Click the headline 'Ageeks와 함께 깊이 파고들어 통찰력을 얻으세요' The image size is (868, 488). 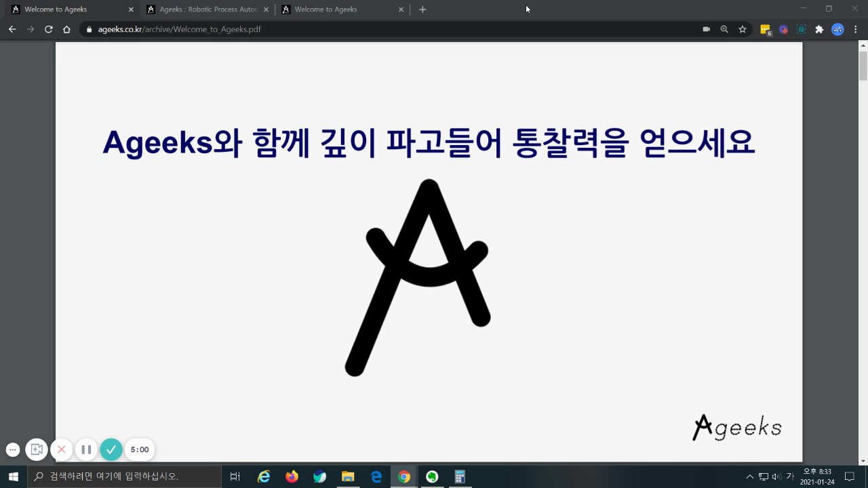tap(429, 142)
